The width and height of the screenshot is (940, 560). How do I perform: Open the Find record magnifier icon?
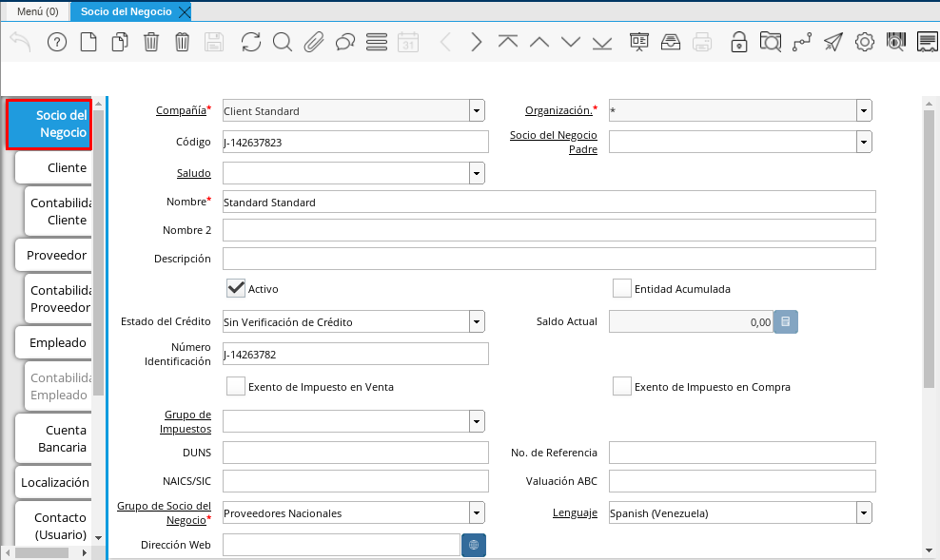tap(282, 42)
